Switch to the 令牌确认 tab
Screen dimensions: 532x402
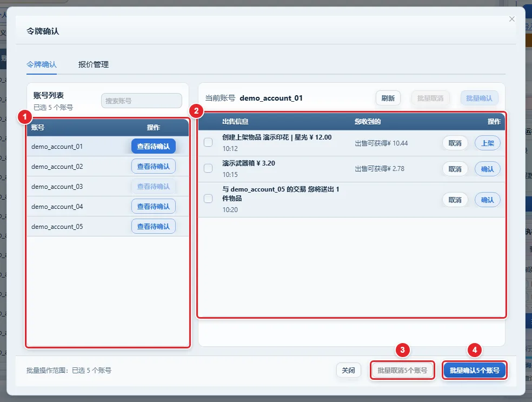[x=42, y=64]
